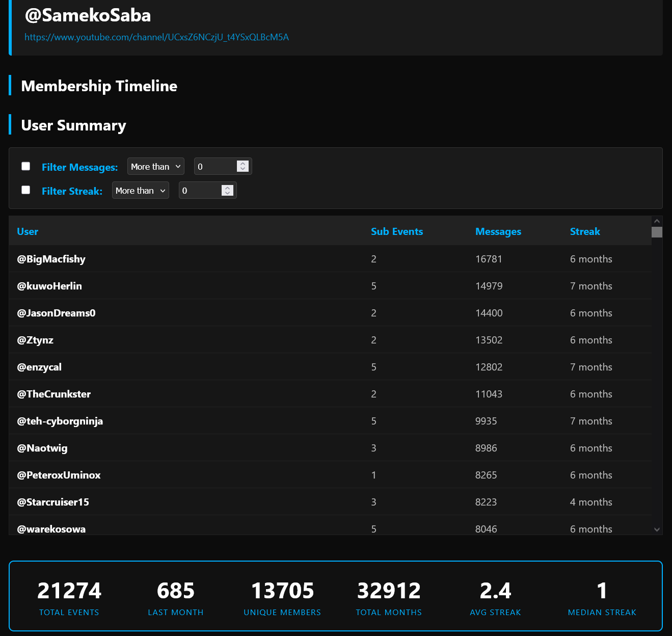This screenshot has width=672, height=636.
Task: Open the Filter Streak 'More than' dropdown
Action: [x=141, y=191]
